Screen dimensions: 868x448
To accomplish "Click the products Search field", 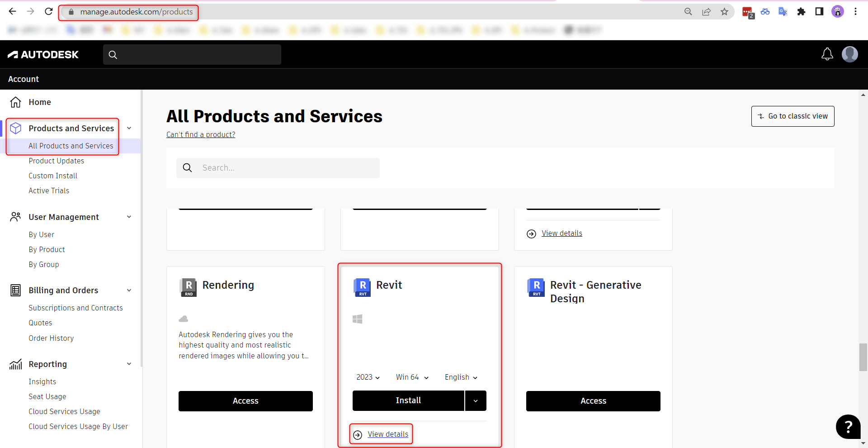I will [278, 168].
